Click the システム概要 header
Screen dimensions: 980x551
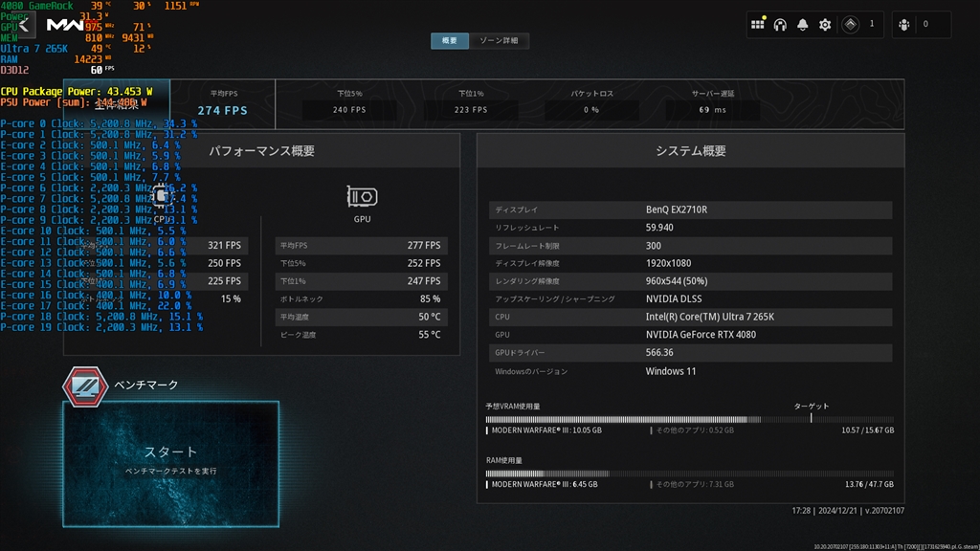[x=691, y=151]
